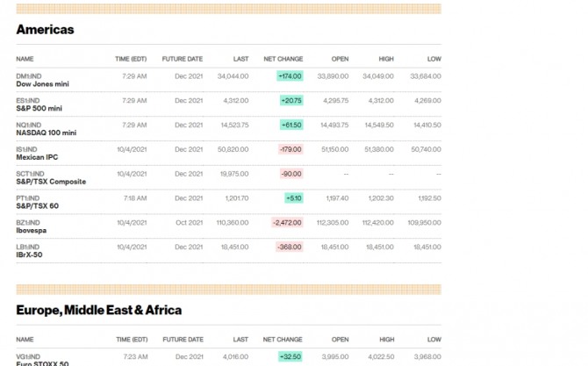Open the Euro STOXX 50 link

[42, 362]
